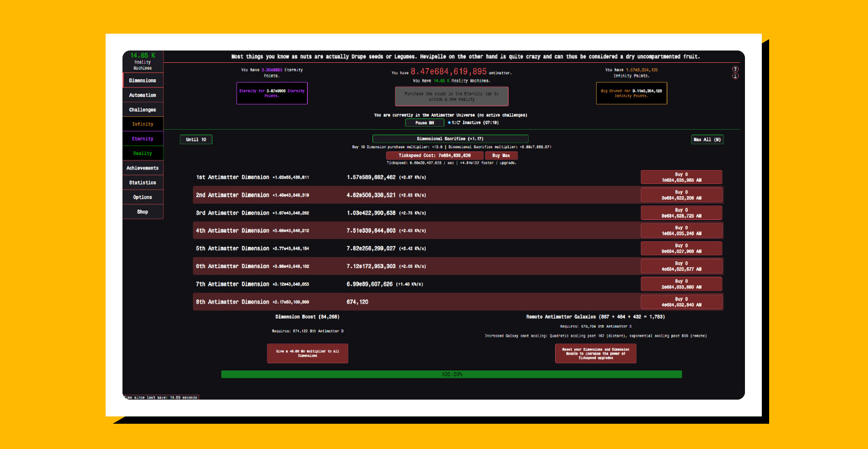Open the Options menu tab
The image size is (868, 449).
pyautogui.click(x=143, y=197)
